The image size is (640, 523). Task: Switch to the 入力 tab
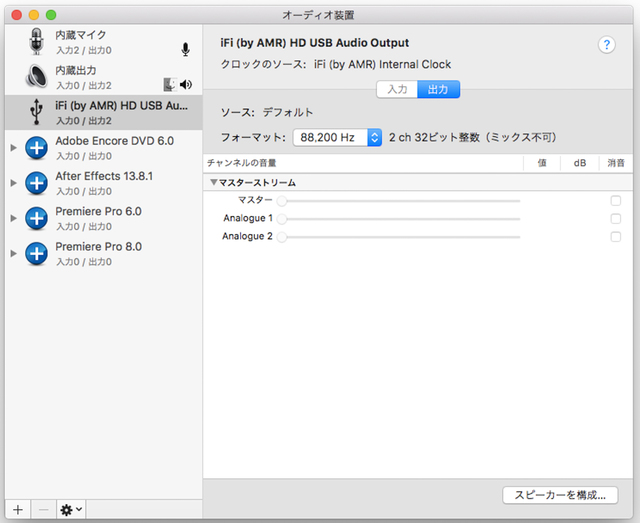pos(397,89)
